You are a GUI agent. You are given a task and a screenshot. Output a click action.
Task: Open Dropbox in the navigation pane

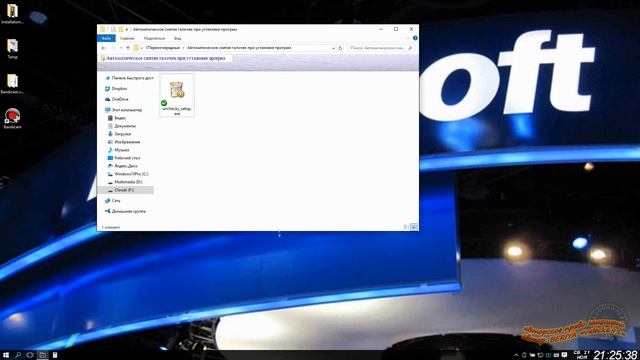point(116,89)
